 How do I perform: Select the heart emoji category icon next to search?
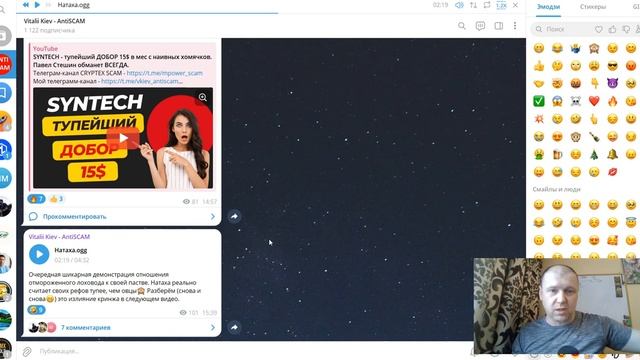pos(598,29)
